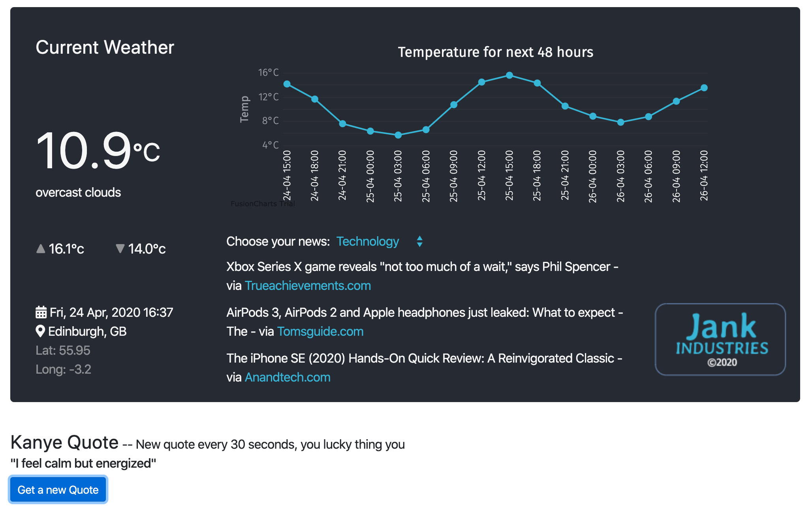Click the map pin location icon
The image size is (812, 519).
pos(40,331)
